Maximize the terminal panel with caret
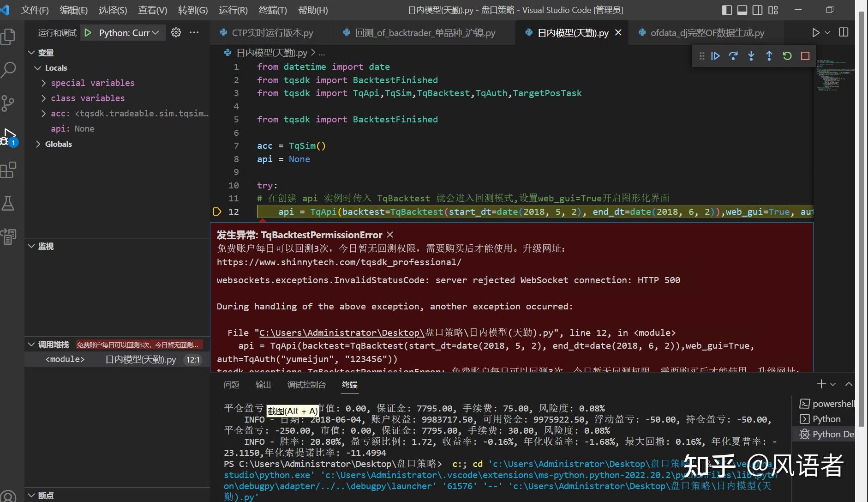This screenshot has width=868, height=502. pos(849,384)
